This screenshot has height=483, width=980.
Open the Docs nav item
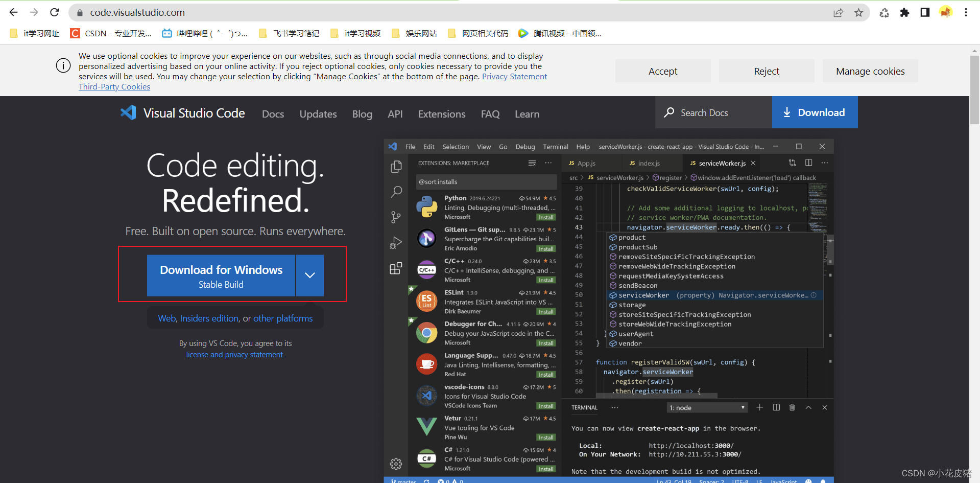click(273, 114)
